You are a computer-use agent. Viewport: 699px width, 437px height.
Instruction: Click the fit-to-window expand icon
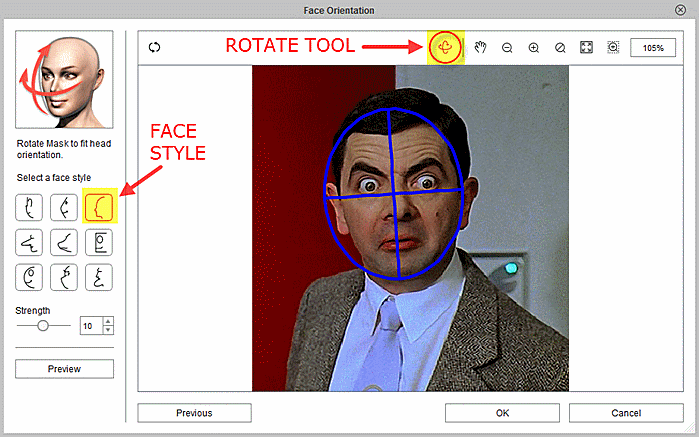tap(586, 47)
